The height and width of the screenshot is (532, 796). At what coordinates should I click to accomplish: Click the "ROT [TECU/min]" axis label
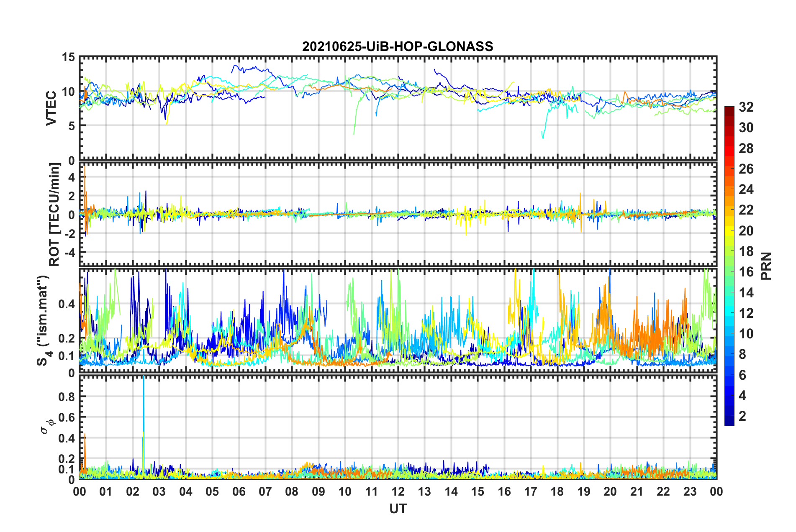tap(54, 215)
